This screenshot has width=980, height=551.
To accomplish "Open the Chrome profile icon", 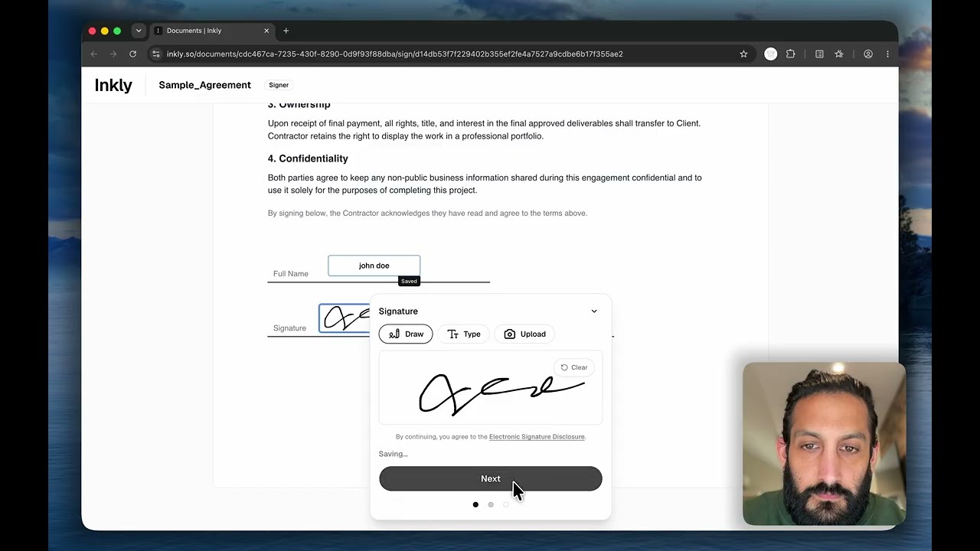I will click(868, 54).
